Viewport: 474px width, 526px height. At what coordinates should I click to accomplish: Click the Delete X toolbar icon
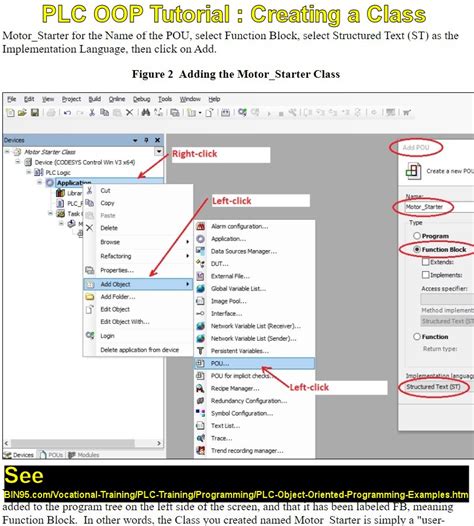[x=129, y=113]
